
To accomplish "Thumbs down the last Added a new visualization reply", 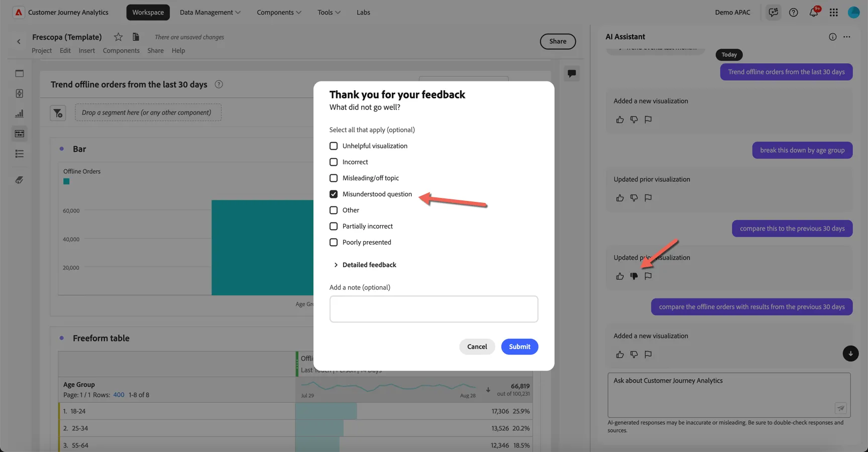I will [x=634, y=355].
